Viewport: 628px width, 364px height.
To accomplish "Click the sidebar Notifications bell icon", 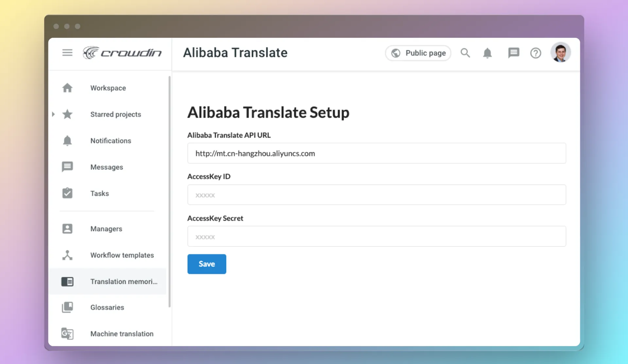I will pyautogui.click(x=67, y=141).
